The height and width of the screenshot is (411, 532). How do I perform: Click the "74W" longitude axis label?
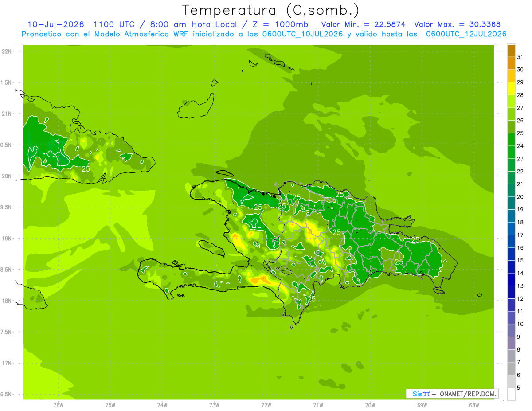coord(162,405)
